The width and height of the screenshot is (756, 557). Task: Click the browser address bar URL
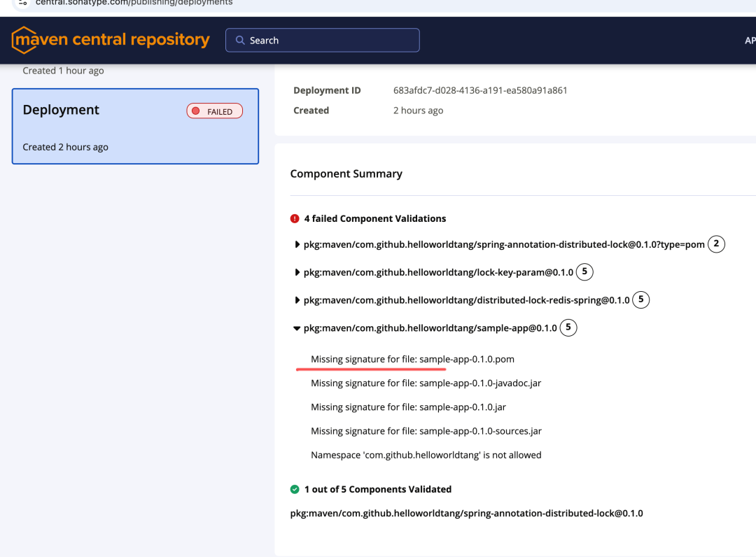[x=134, y=3]
